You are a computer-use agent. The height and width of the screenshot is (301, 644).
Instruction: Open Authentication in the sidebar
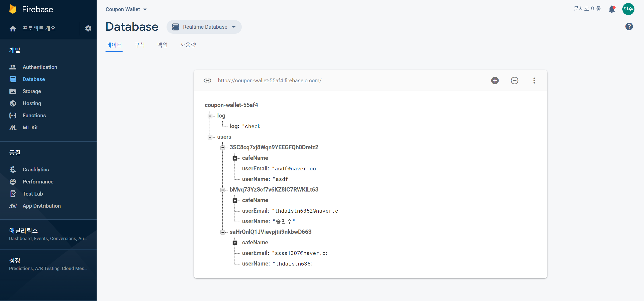(40, 67)
